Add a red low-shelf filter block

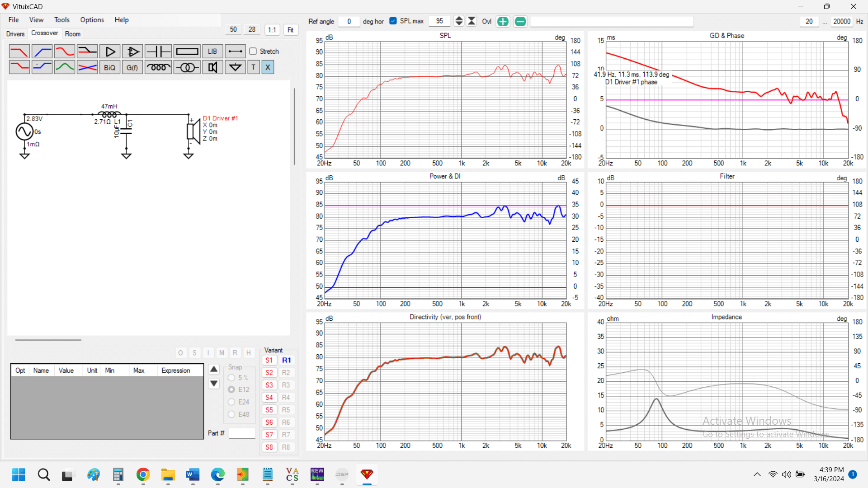[x=19, y=67]
